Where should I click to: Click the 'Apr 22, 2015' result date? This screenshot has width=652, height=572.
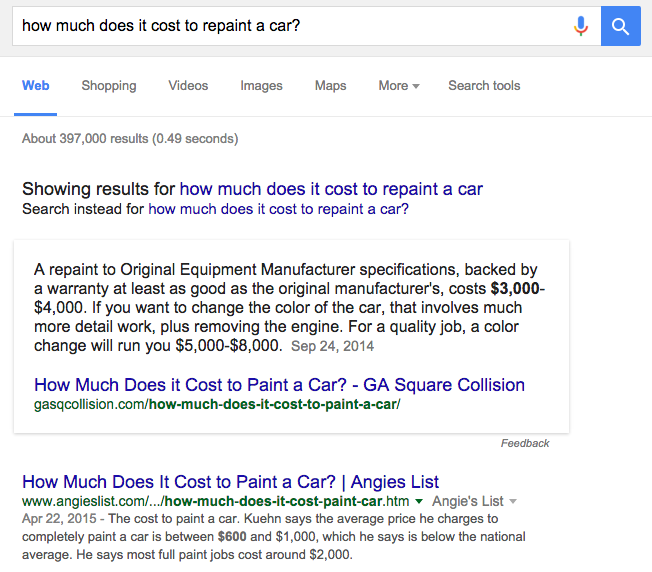pos(59,519)
